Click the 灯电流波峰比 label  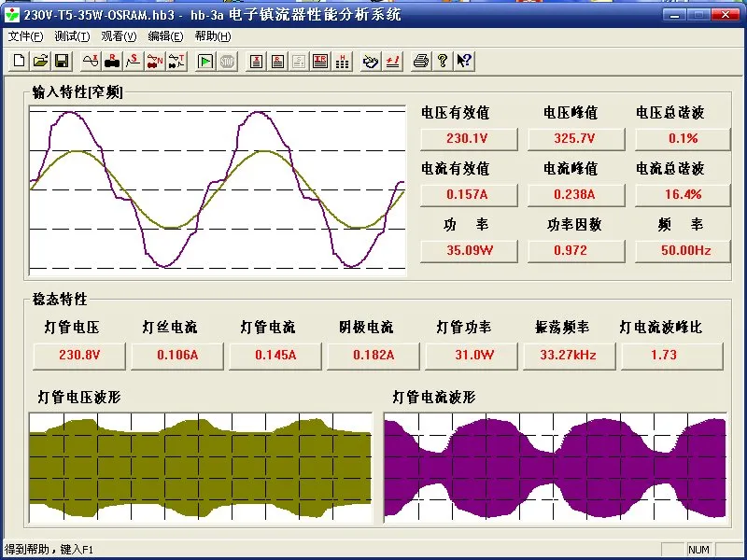point(661,328)
